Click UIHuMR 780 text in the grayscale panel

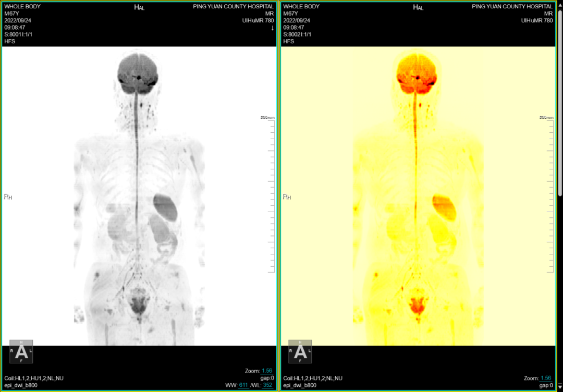point(258,20)
